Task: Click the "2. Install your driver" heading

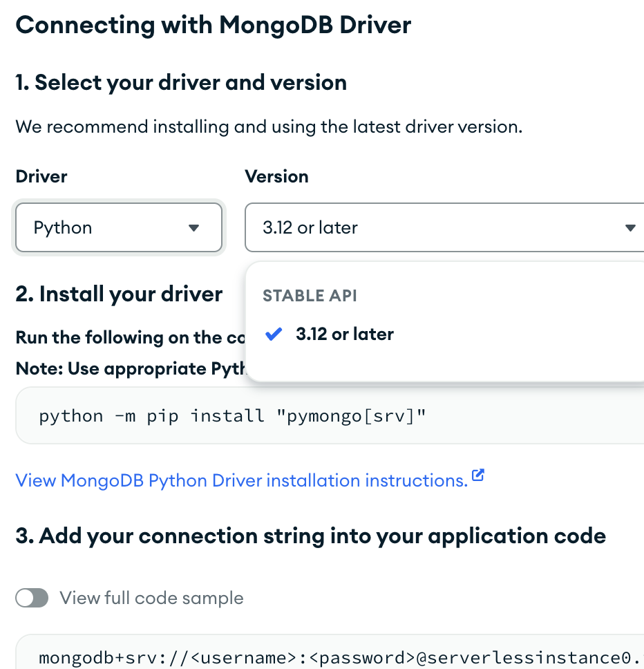Action: tap(119, 294)
